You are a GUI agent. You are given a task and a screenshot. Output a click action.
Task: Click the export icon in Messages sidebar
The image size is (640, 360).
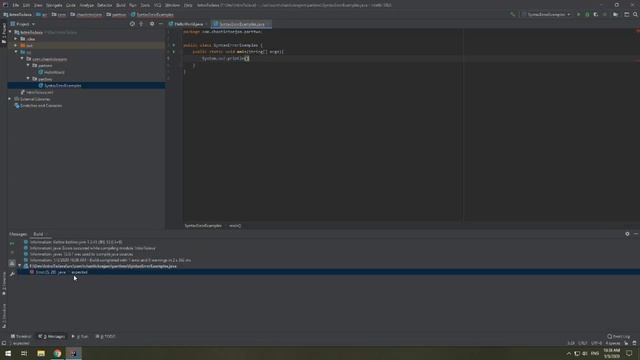[12, 263]
